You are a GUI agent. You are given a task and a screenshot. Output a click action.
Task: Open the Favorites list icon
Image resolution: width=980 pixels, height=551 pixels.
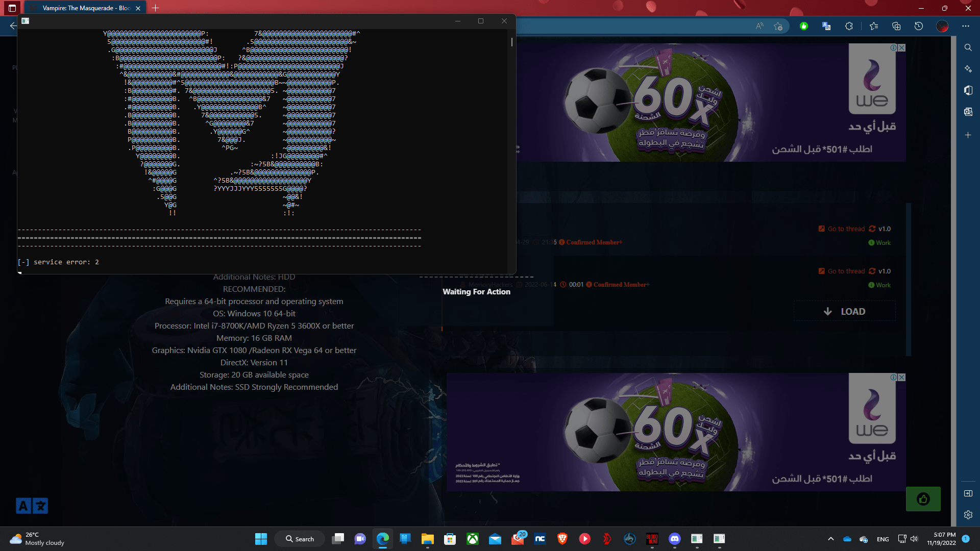[x=874, y=26]
